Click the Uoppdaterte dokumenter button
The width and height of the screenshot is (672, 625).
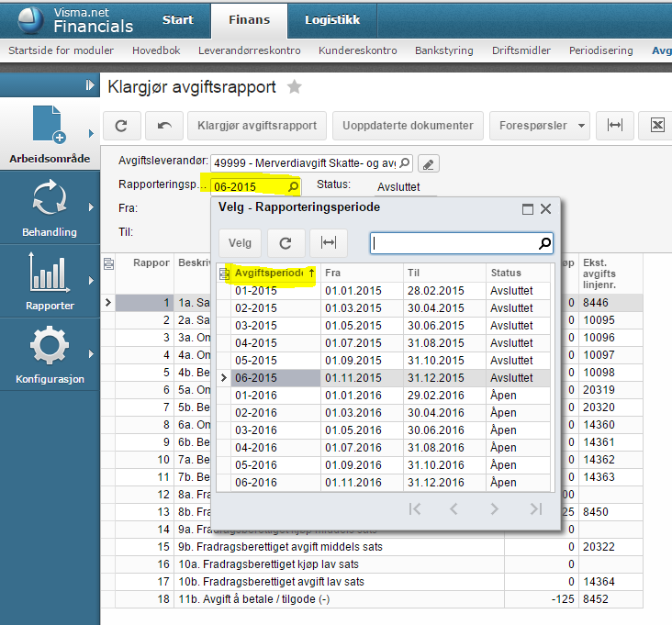coord(407,126)
